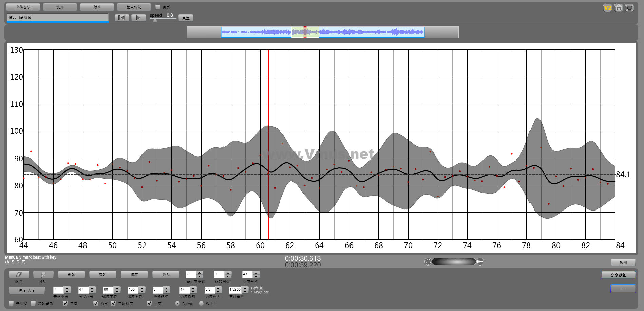The height and width of the screenshot is (311, 644).
Task: Select the Worm radio button
Action: pos(201,303)
